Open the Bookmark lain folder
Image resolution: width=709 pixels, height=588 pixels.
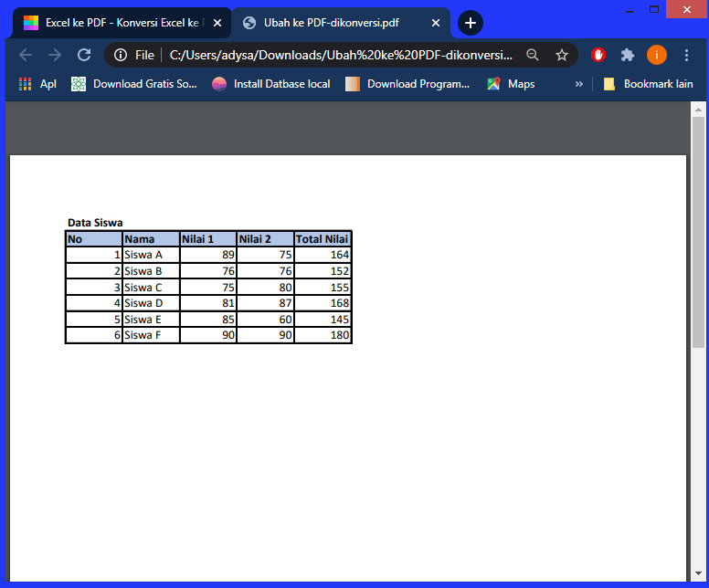[x=648, y=84]
